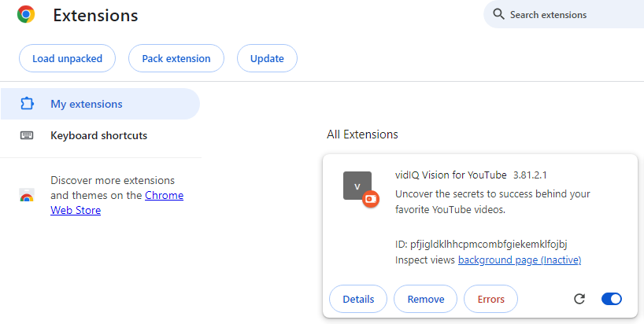Click the Chrome logo in the header
This screenshot has width=644, height=324.
click(26, 14)
